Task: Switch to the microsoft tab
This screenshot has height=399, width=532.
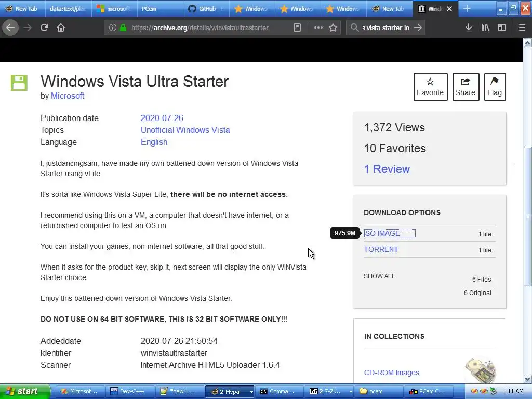Action: [x=114, y=9]
